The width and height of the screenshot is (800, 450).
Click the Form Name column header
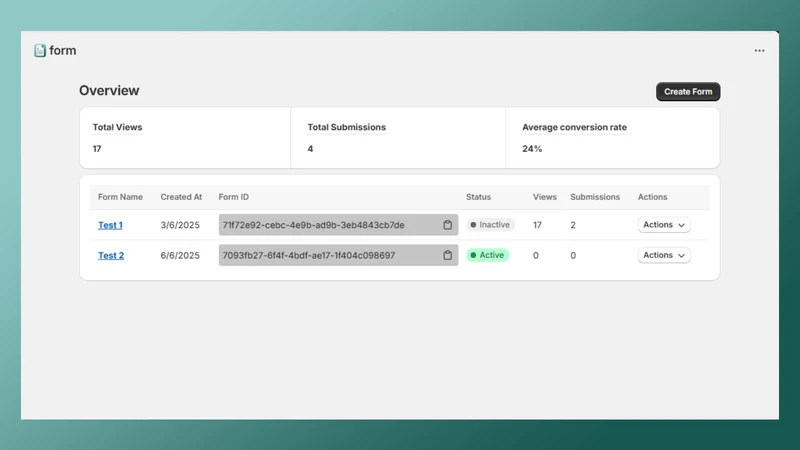120,197
